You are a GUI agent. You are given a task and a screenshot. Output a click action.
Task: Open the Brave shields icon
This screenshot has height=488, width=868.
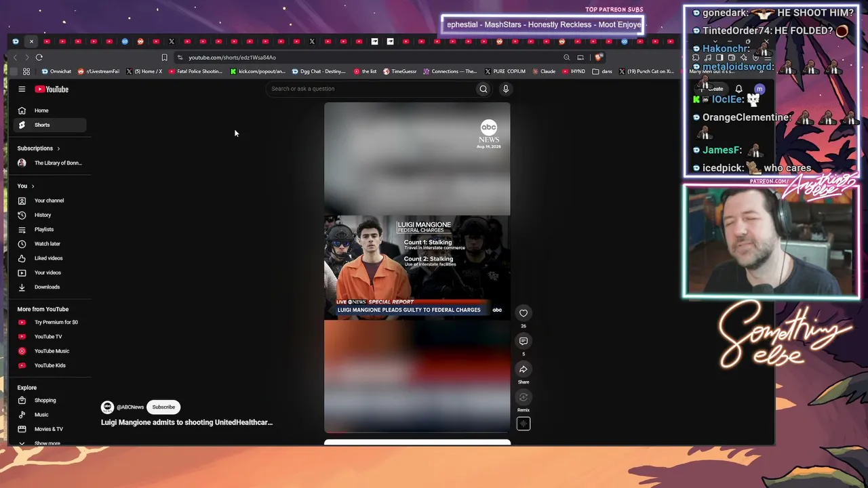598,58
